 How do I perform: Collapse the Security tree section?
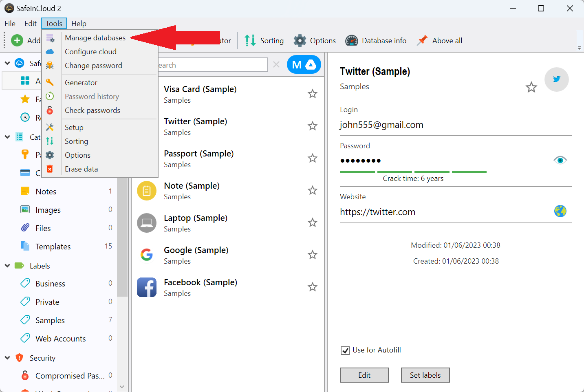pos(7,358)
